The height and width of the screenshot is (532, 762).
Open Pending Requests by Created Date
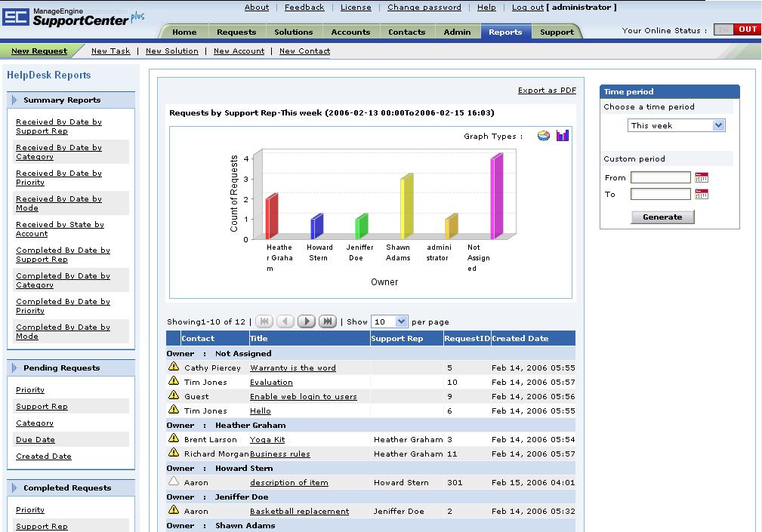point(44,457)
